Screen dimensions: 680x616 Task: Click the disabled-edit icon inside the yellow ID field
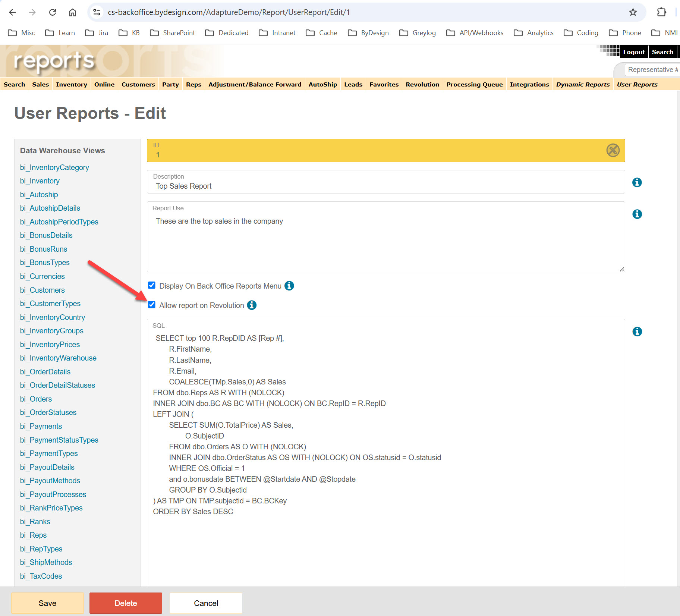(x=612, y=151)
